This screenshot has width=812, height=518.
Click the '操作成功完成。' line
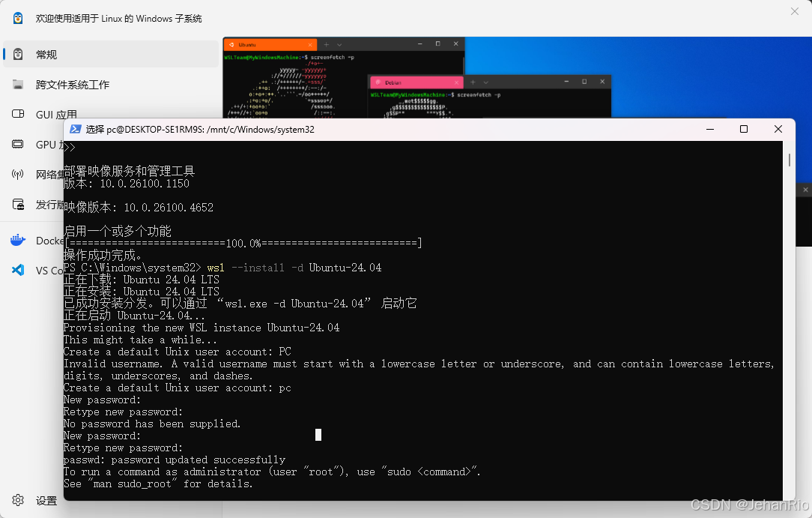click(x=103, y=255)
